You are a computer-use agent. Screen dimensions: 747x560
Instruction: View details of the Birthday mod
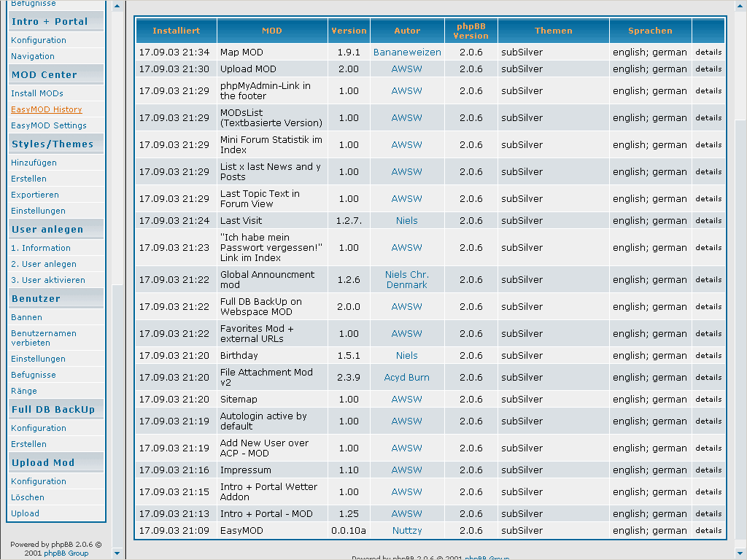(x=708, y=356)
